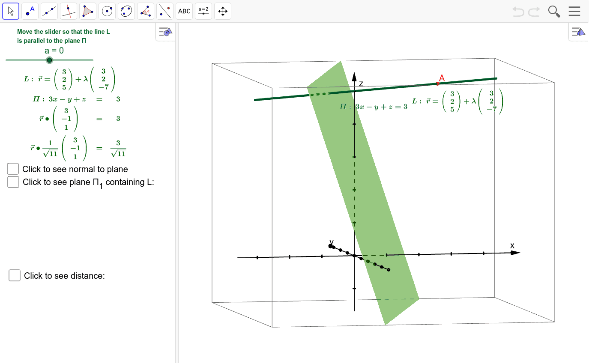Tick the 'Click to see distance' checkbox

pos(15,275)
